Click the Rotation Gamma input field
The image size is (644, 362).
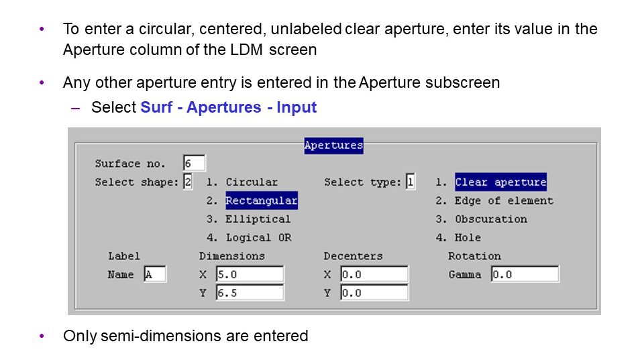point(525,274)
